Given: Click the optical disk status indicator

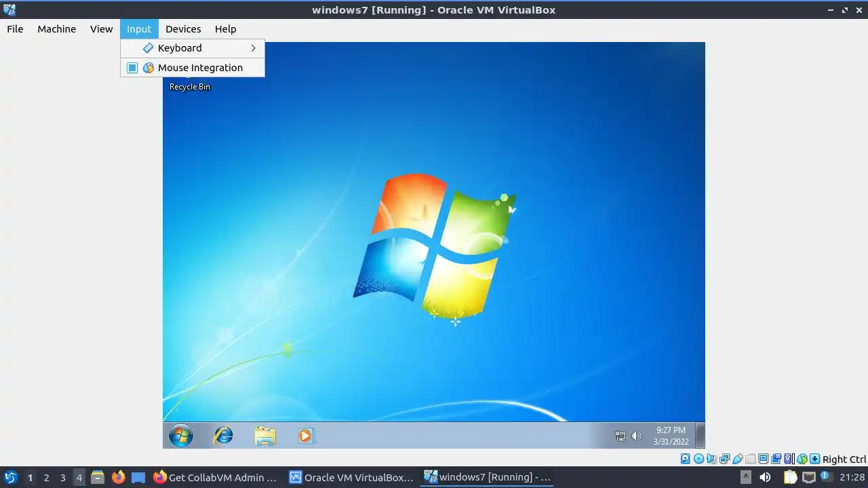Looking at the screenshot, I should pyautogui.click(x=698, y=459).
